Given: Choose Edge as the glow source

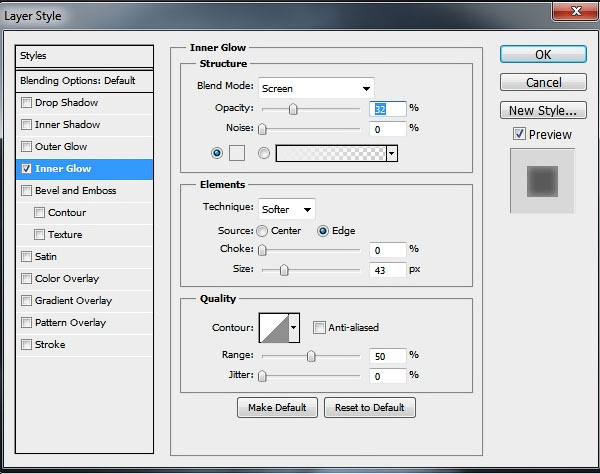Looking at the screenshot, I should click(x=323, y=231).
